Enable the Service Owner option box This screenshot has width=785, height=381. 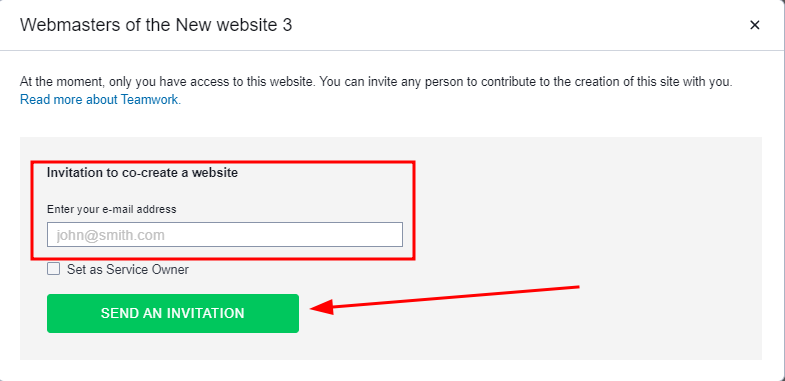click(53, 269)
